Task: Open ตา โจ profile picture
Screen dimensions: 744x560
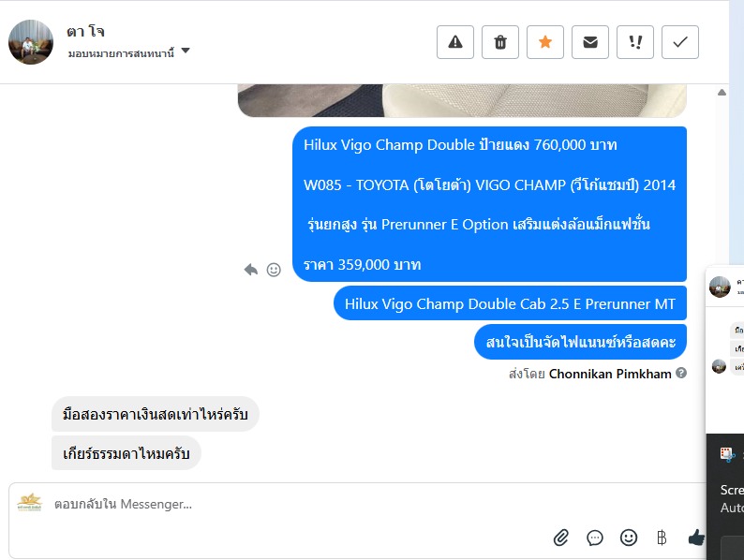Action: (x=31, y=42)
